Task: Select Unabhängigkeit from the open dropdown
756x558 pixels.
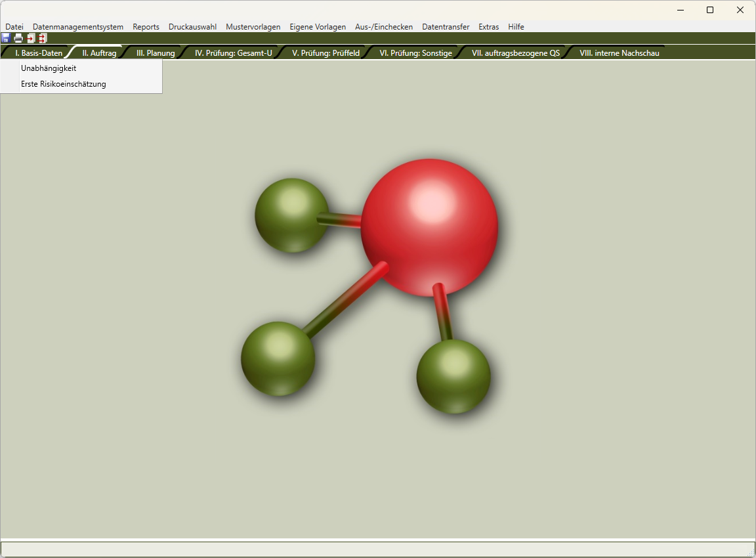Action: click(49, 68)
